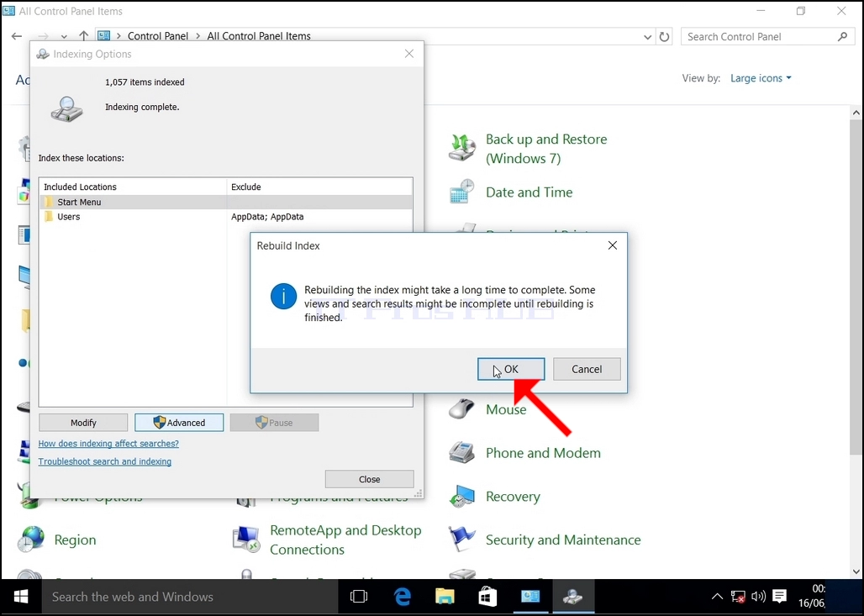Click scrollbar down arrow in Control Panel
Viewport: 864px width, 616px height.
click(x=856, y=572)
